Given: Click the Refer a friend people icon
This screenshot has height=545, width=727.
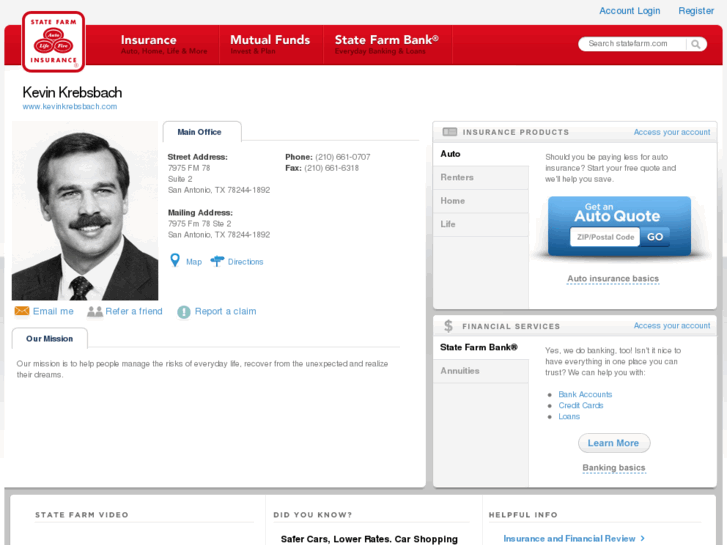Looking at the screenshot, I should [x=95, y=311].
